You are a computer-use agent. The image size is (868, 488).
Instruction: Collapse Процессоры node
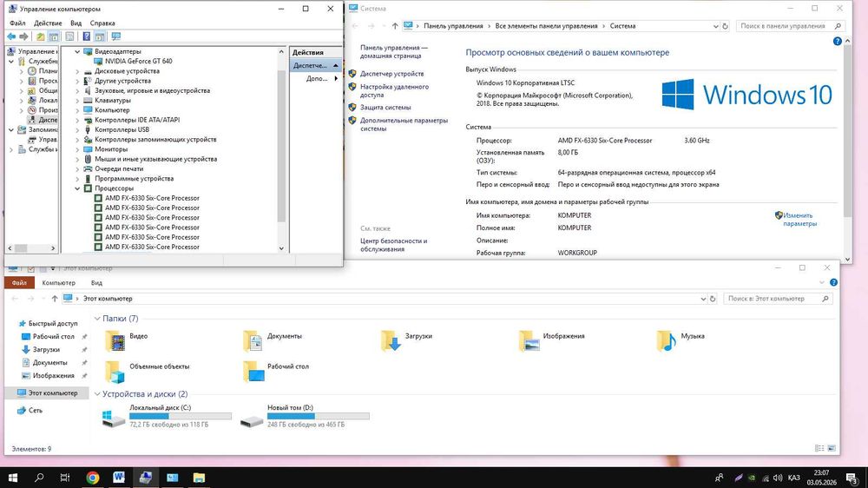click(x=77, y=188)
